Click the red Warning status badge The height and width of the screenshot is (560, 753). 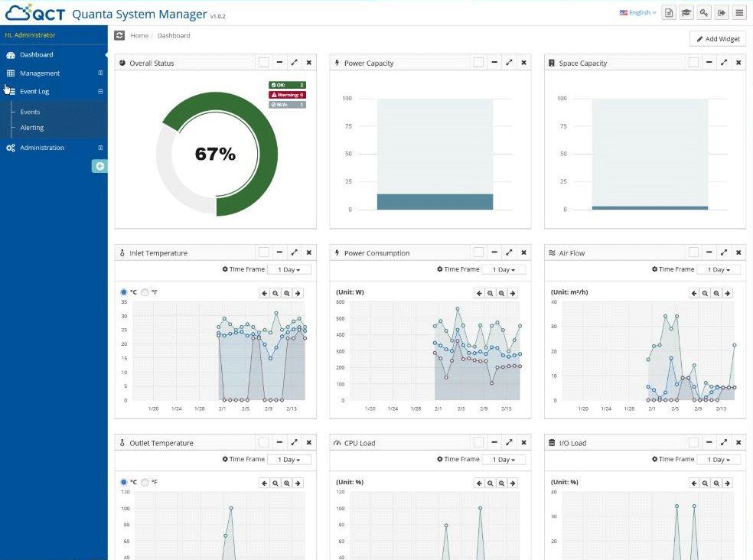(x=287, y=95)
